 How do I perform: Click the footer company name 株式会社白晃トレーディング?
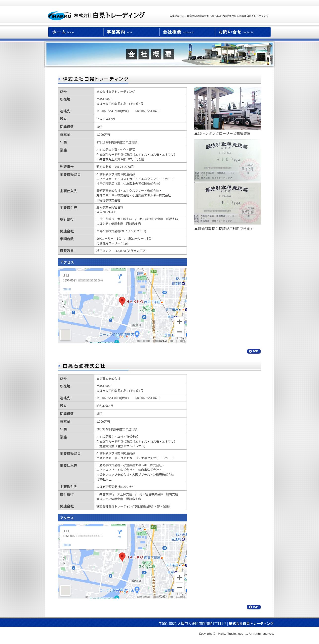[x=251, y=624]
